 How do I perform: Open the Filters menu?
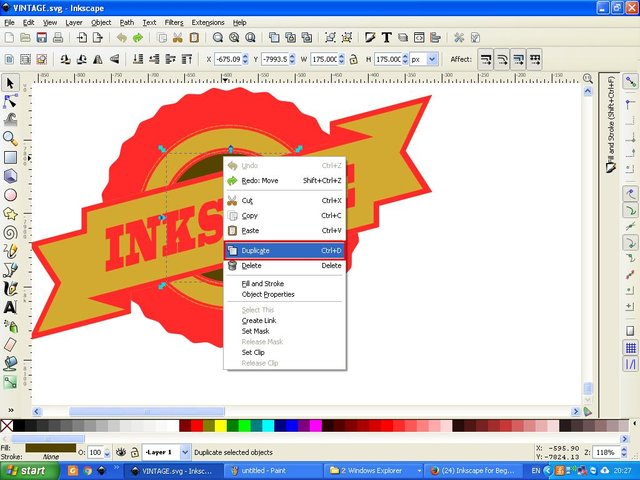coord(174,22)
